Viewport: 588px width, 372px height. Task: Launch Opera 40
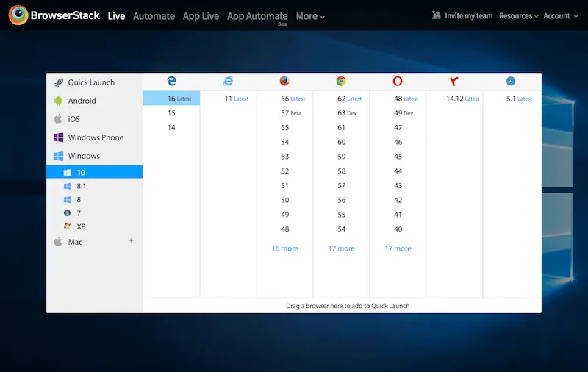pos(398,229)
